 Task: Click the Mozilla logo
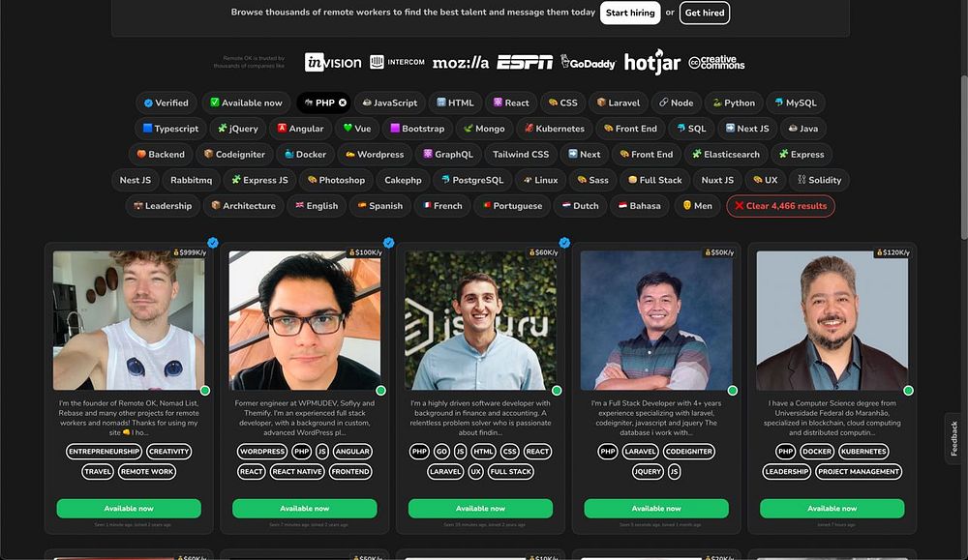pyautogui.click(x=461, y=63)
